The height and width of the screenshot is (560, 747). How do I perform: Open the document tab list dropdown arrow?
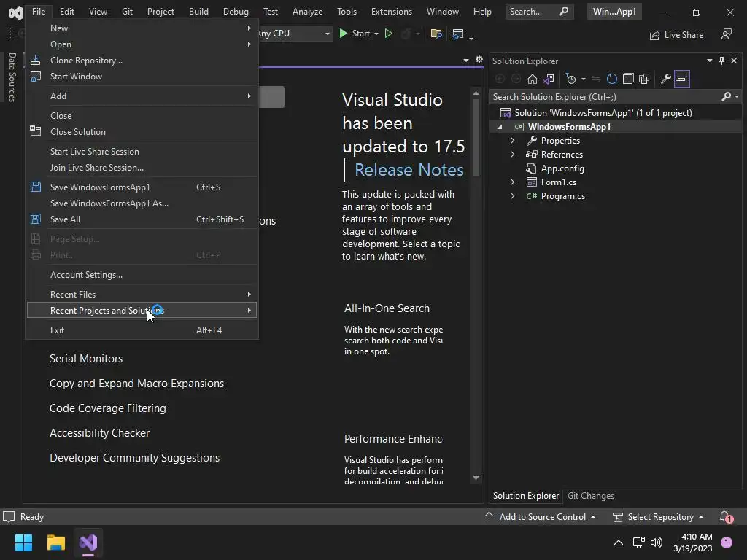point(466,60)
